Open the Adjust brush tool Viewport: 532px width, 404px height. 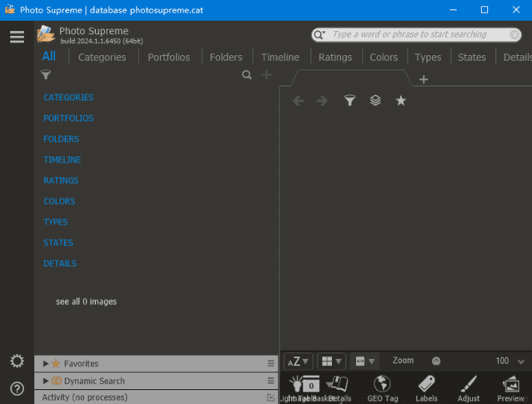pyautogui.click(x=469, y=388)
